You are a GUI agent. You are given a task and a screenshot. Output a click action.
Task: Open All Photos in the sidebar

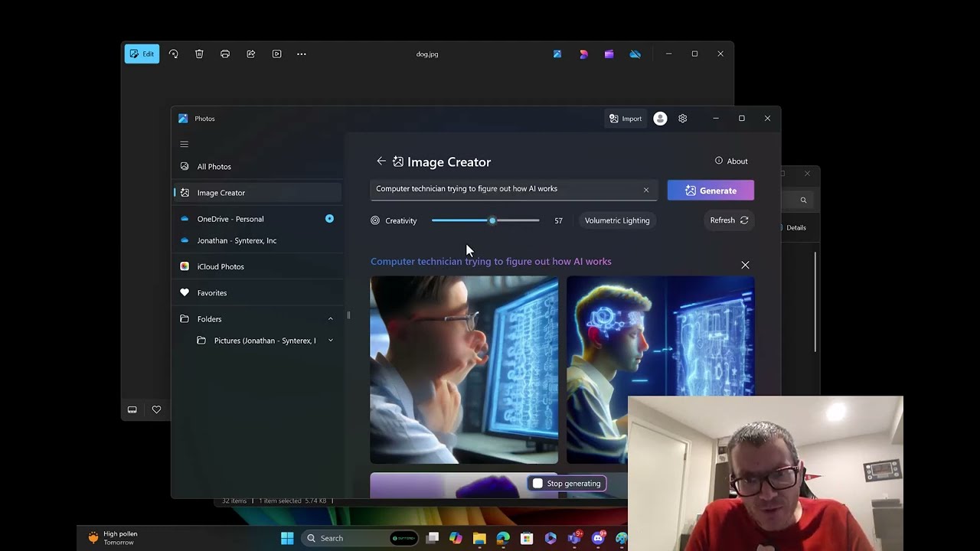tap(257, 167)
